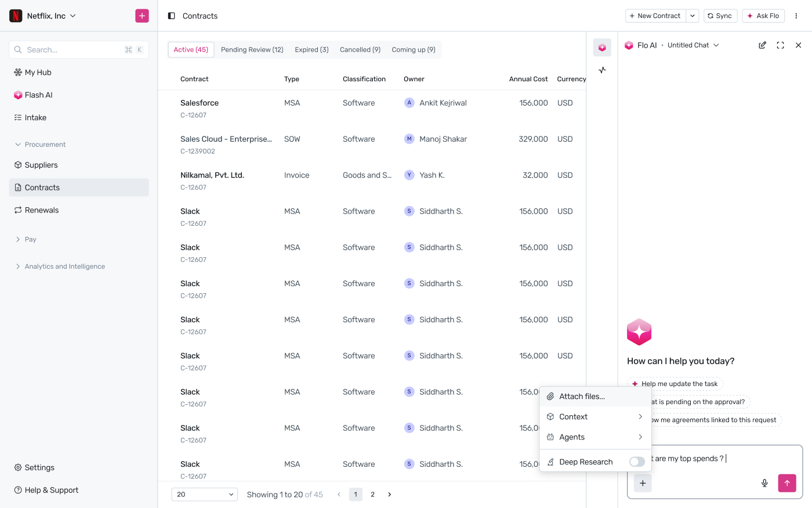Viewport: 812px width, 508px height.
Task: Collapse the Procurement section
Action: pos(41,145)
